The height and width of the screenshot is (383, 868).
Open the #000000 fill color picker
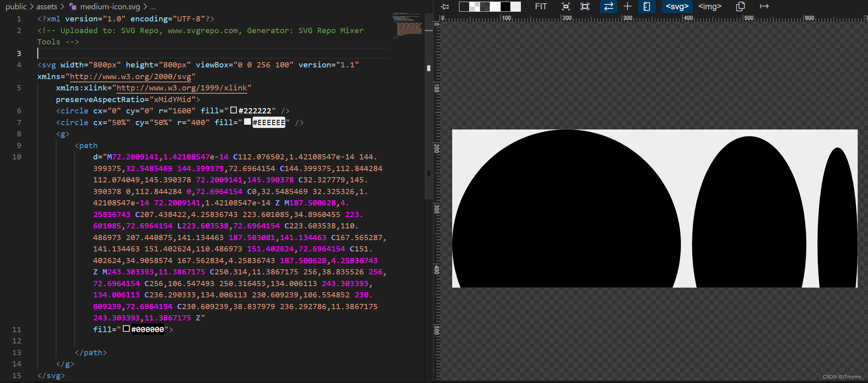(x=126, y=329)
